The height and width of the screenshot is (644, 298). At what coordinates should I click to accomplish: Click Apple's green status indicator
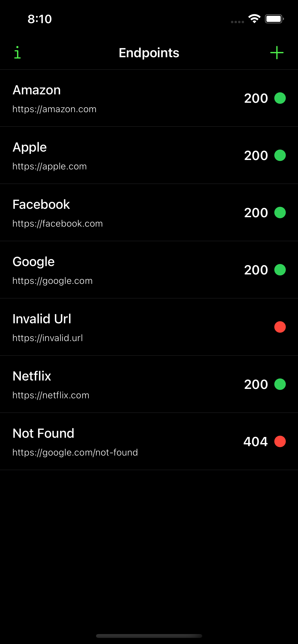tap(280, 155)
